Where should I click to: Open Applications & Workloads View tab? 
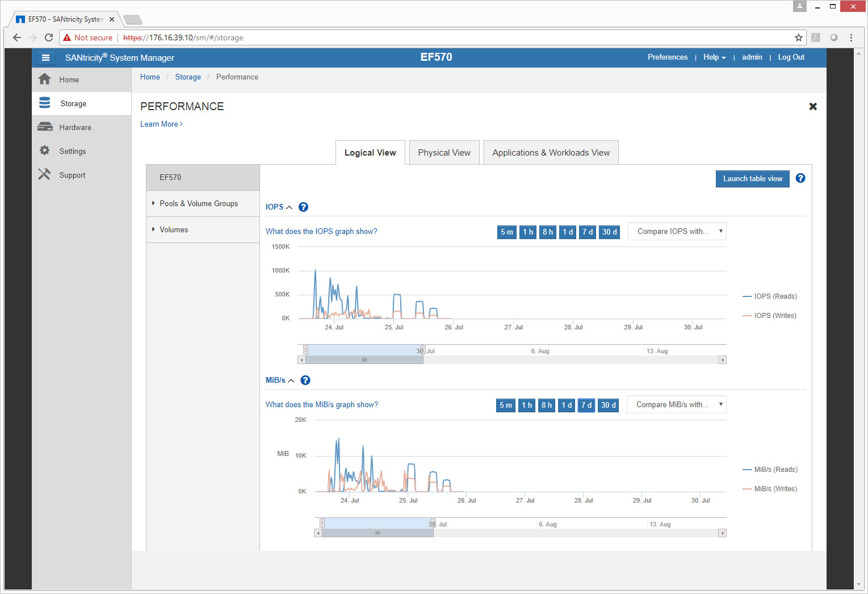[551, 153]
